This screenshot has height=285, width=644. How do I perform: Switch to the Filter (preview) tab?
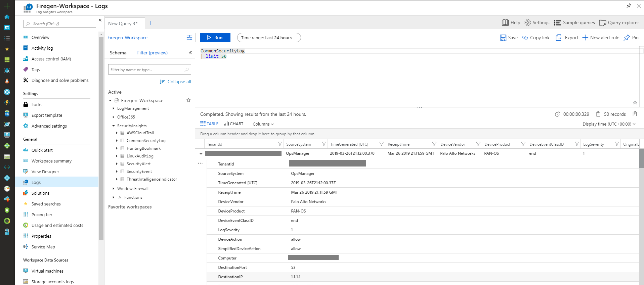pos(152,53)
